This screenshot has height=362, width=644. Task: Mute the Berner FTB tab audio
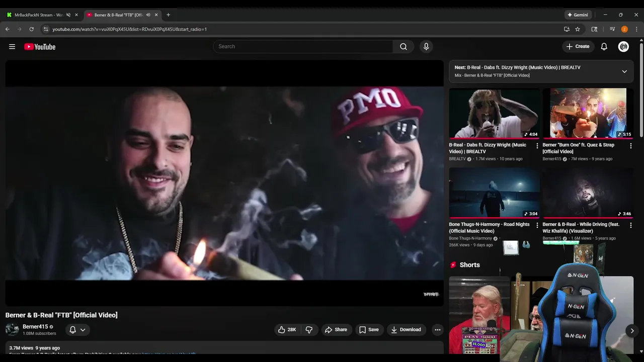[148, 15]
